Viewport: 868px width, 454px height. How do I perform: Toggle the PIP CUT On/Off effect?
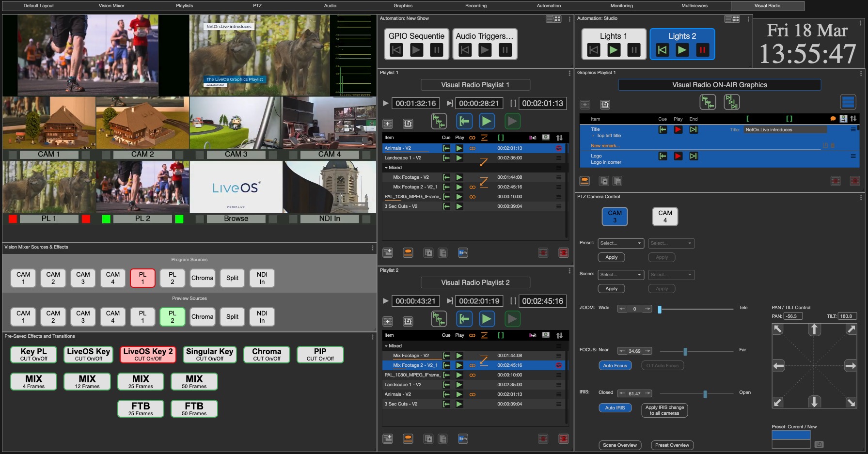(320, 355)
